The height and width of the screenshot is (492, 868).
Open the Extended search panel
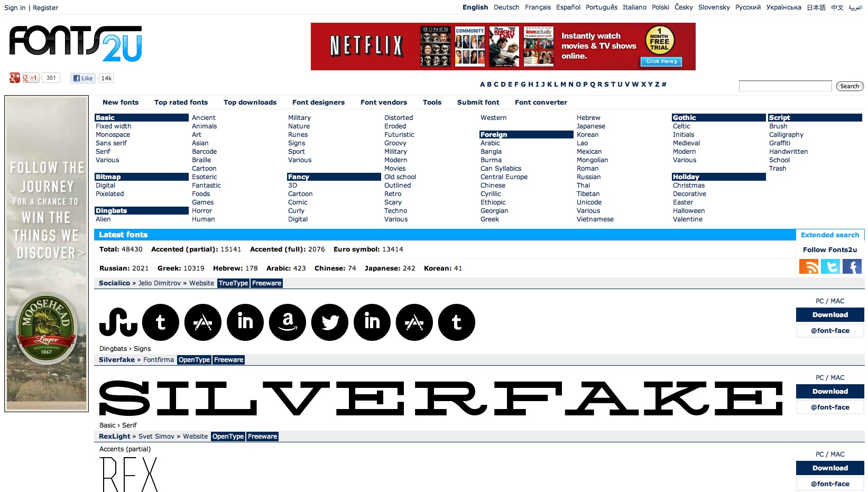tap(830, 235)
